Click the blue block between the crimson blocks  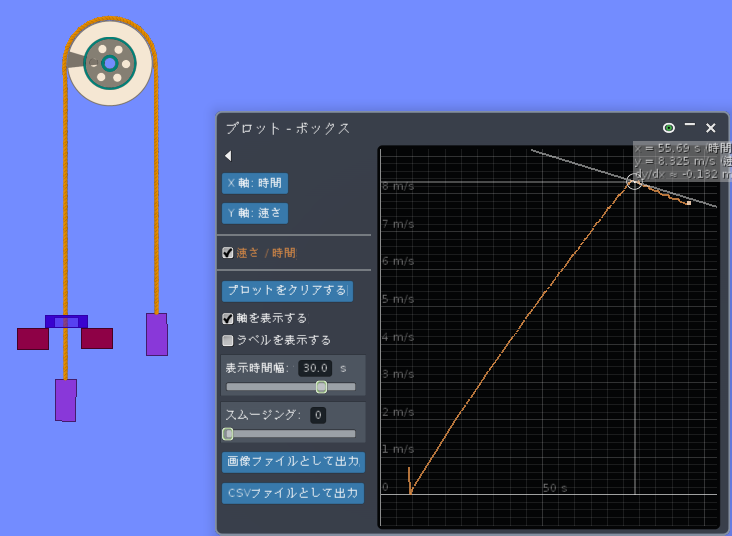tap(66, 322)
